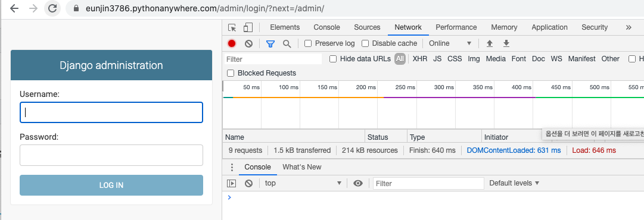The image size is (644, 220).
Task: Filter requests by WS
Action: pos(556,59)
